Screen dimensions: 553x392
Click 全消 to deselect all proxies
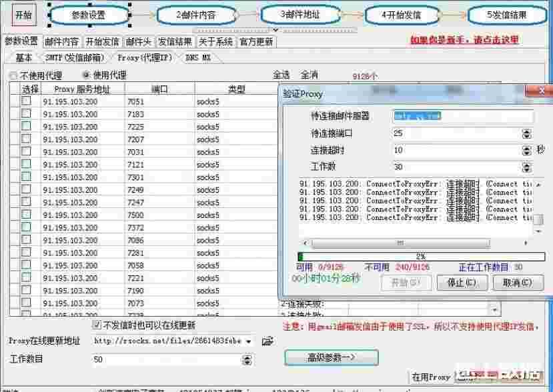[310, 75]
